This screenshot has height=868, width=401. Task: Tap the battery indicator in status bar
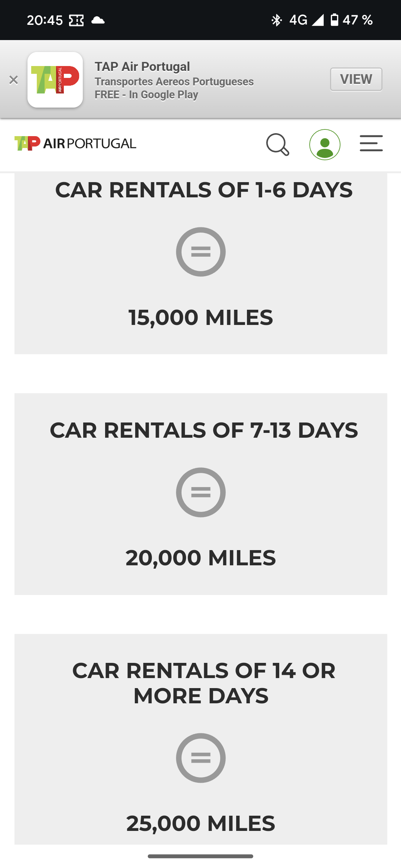(334, 20)
